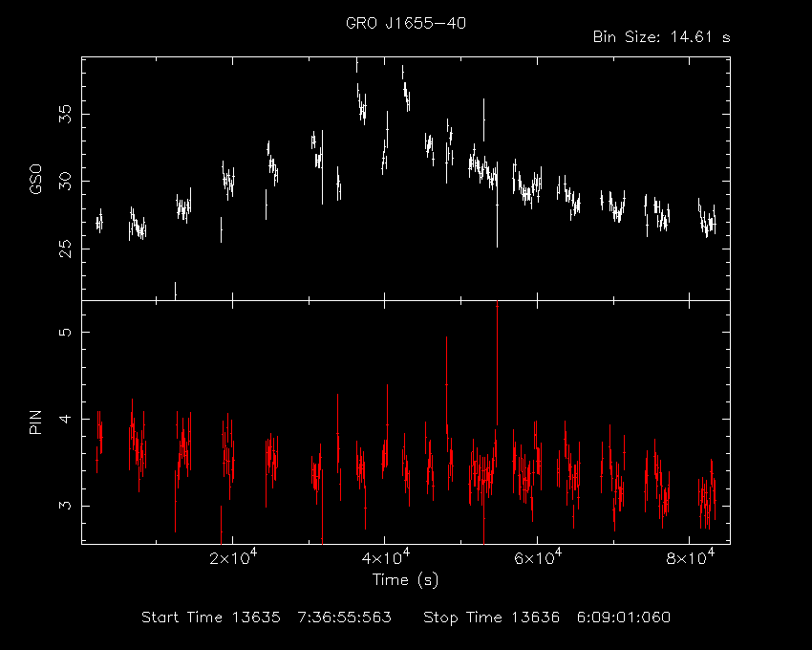Click the Time (s) x-axis label
Viewport: 812px width, 650px height.
point(405,579)
